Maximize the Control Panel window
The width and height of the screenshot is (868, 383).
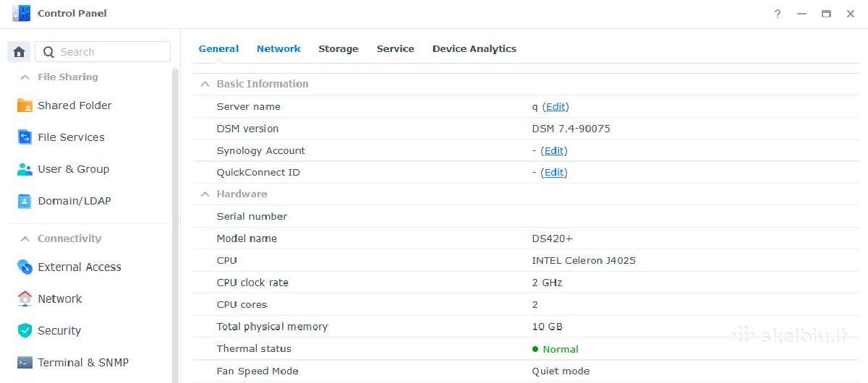coord(826,14)
